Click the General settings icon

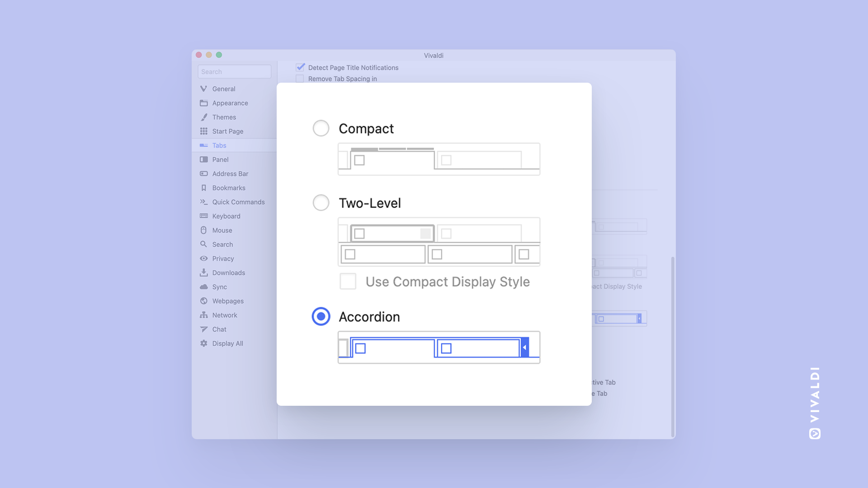[203, 89]
